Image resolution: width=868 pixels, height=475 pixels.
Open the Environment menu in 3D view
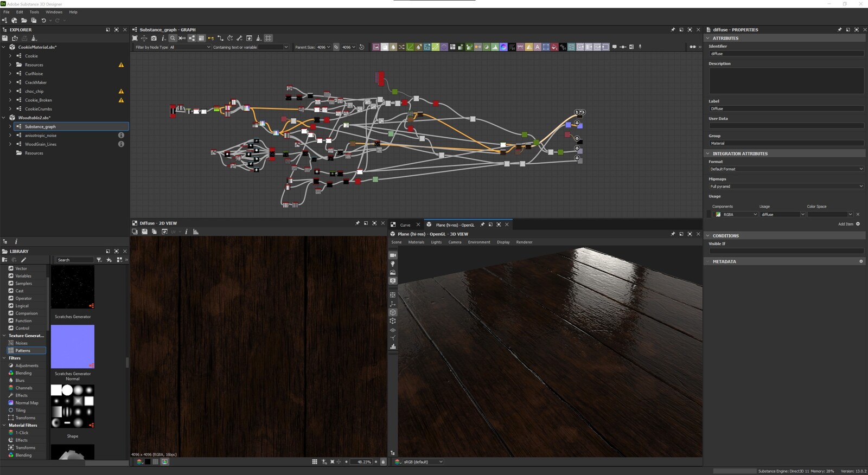(479, 242)
